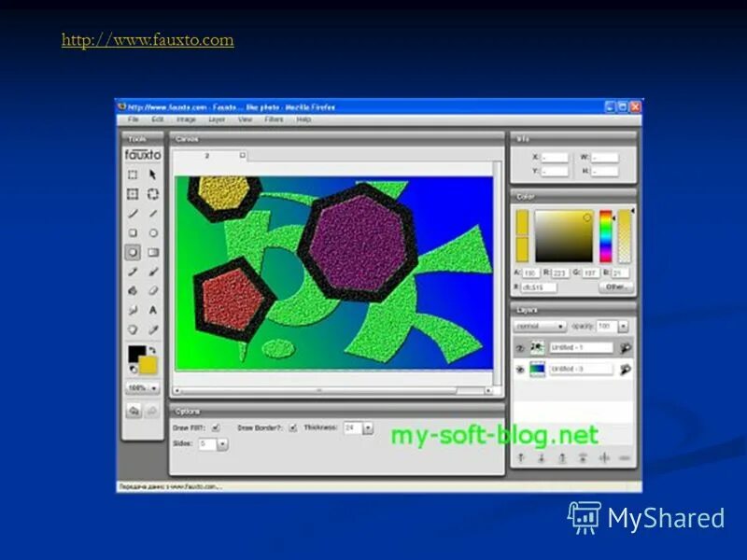Select the smudge tool beside the A

pos(133,311)
